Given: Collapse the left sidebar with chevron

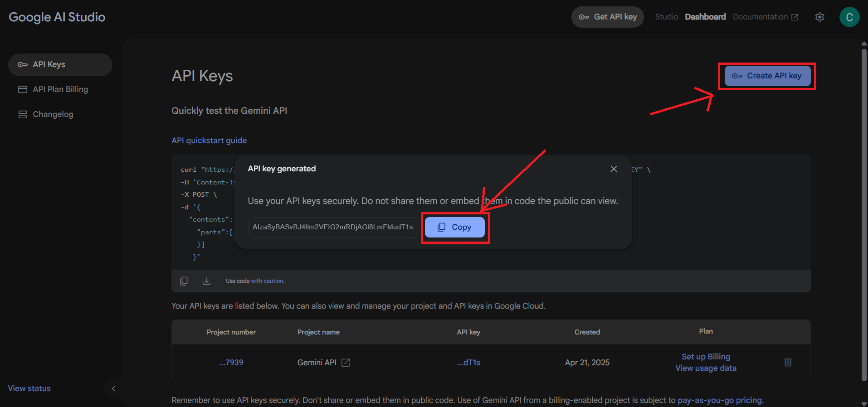Looking at the screenshot, I should 113,388.
